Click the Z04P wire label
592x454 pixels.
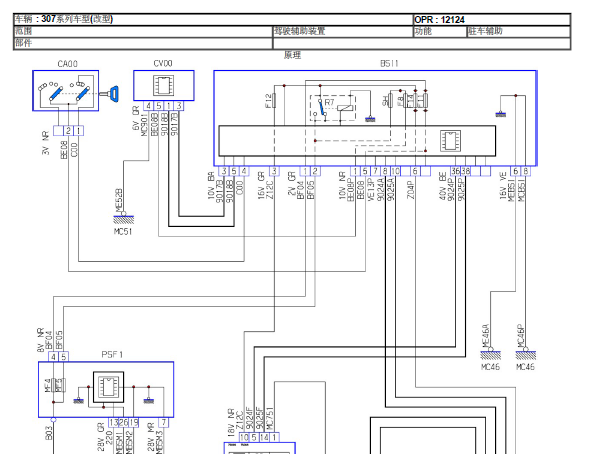coord(411,190)
